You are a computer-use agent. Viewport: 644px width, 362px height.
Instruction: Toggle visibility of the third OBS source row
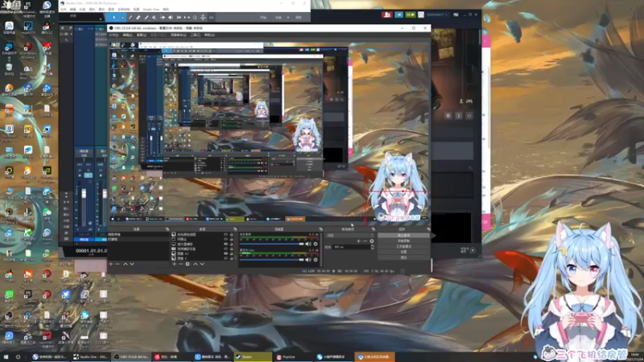226,244
